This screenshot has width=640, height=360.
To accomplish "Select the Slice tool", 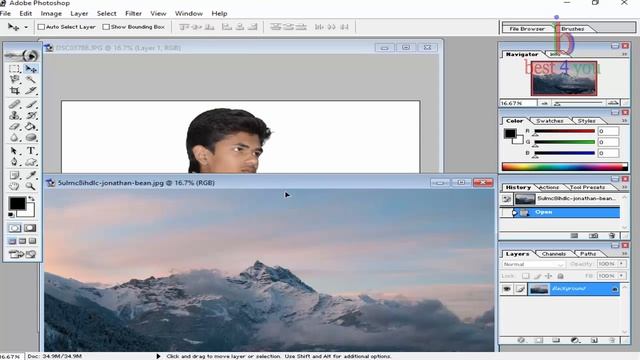I will pos(31,91).
